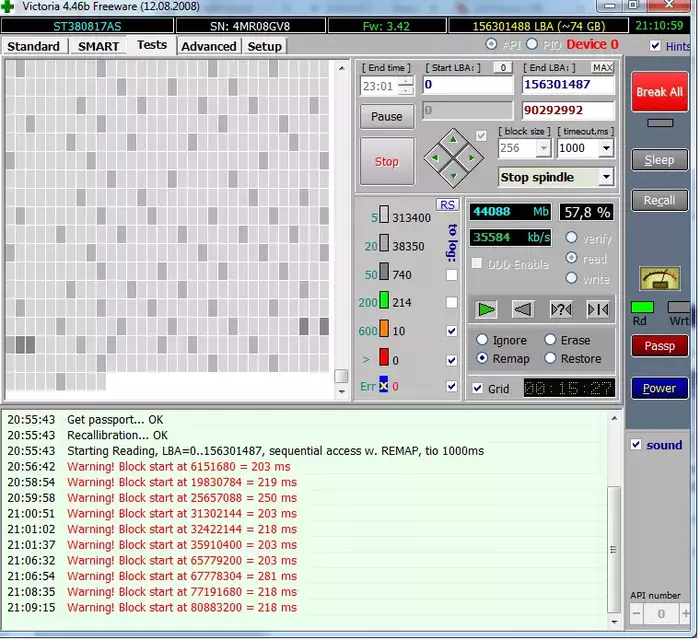
Task: Click the up arrow on diamond navigator
Action: (x=454, y=140)
